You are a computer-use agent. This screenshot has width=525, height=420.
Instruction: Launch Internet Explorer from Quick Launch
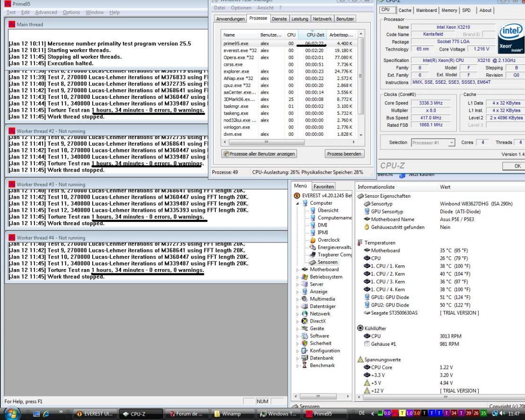[46, 414]
